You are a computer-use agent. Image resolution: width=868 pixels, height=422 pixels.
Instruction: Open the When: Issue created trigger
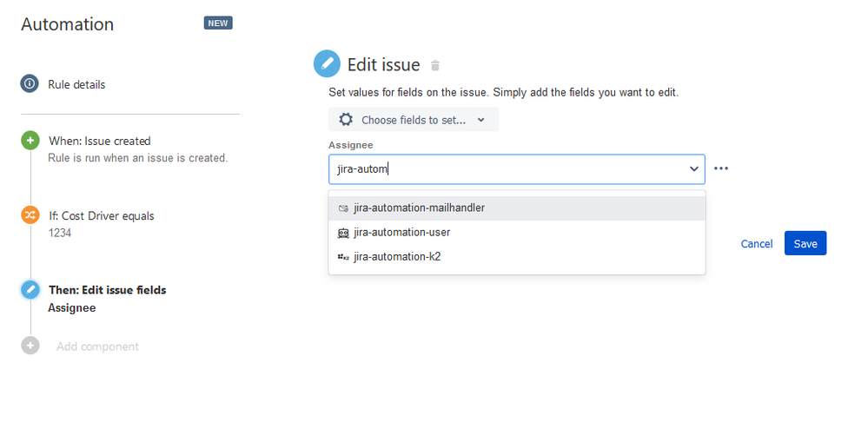click(100, 141)
